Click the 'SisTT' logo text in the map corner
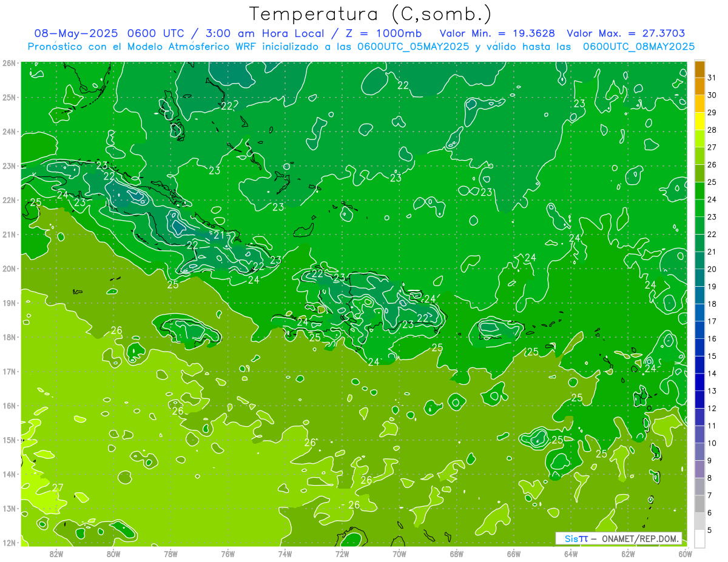This screenshot has height=562, width=728. coord(576,538)
